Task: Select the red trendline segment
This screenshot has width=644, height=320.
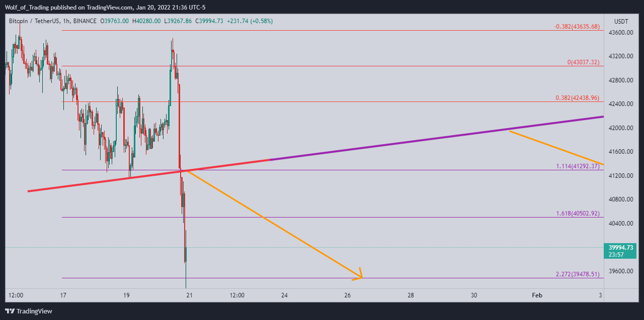Action: click(149, 175)
